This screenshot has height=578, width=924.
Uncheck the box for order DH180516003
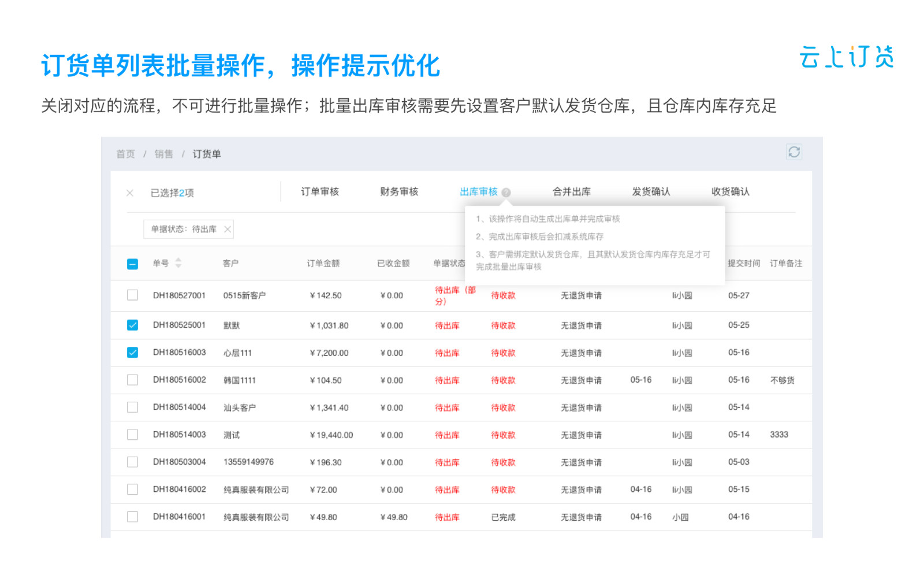[x=133, y=353]
